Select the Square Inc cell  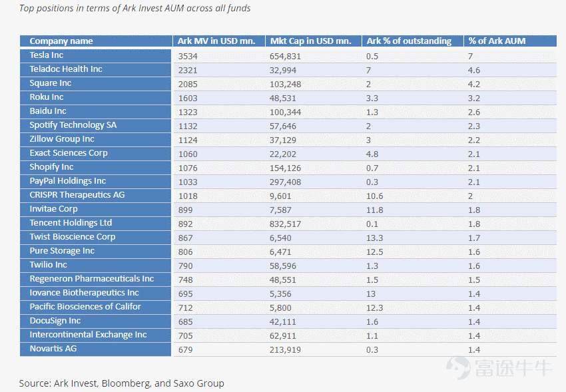(95, 83)
